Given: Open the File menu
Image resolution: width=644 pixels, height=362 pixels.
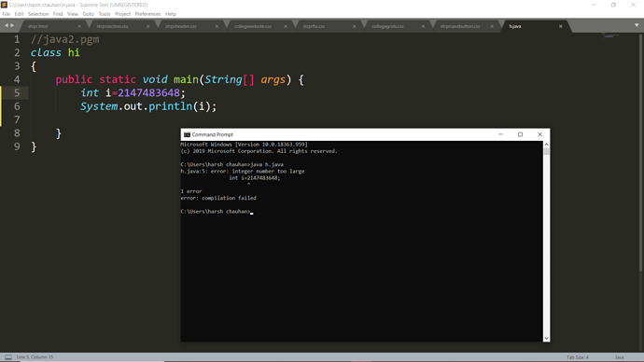Looking at the screenshot, I should [7, 14].
